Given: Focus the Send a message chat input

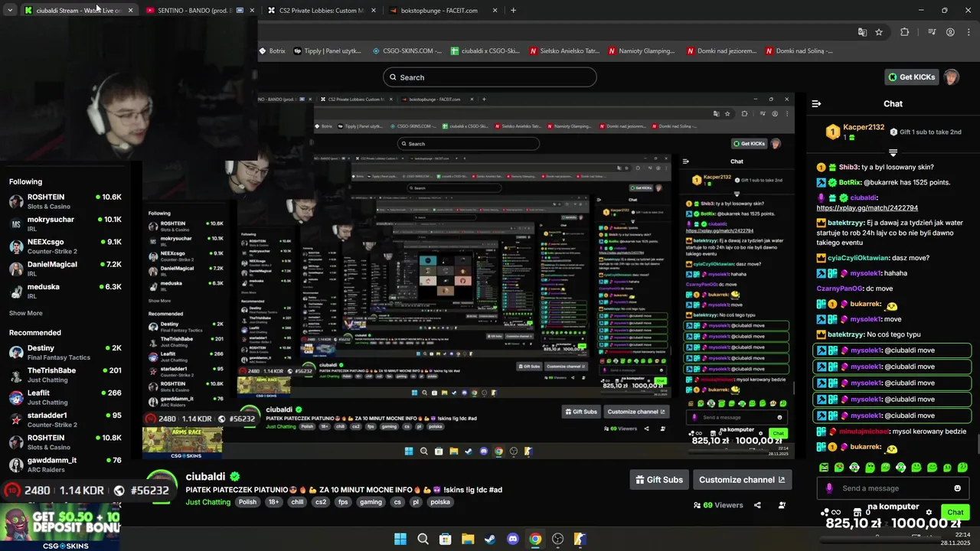Looking at the screenshot, I should tap(892, 488).
